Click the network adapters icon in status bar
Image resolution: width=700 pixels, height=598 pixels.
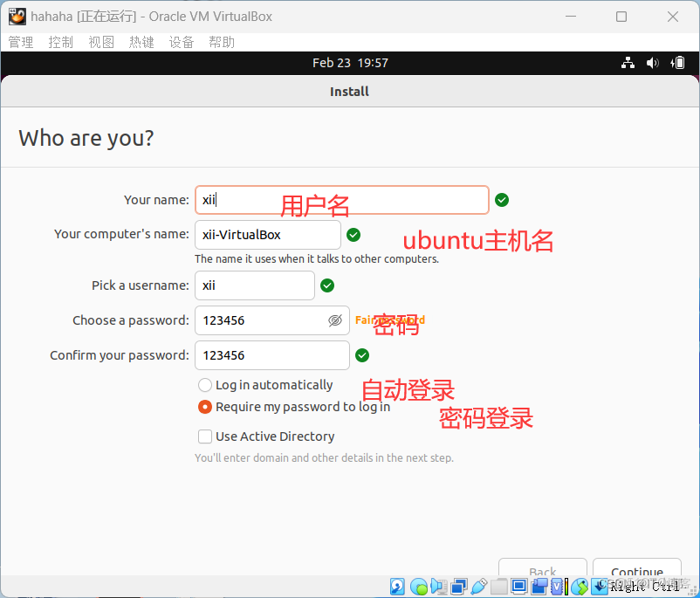(458, 586)
